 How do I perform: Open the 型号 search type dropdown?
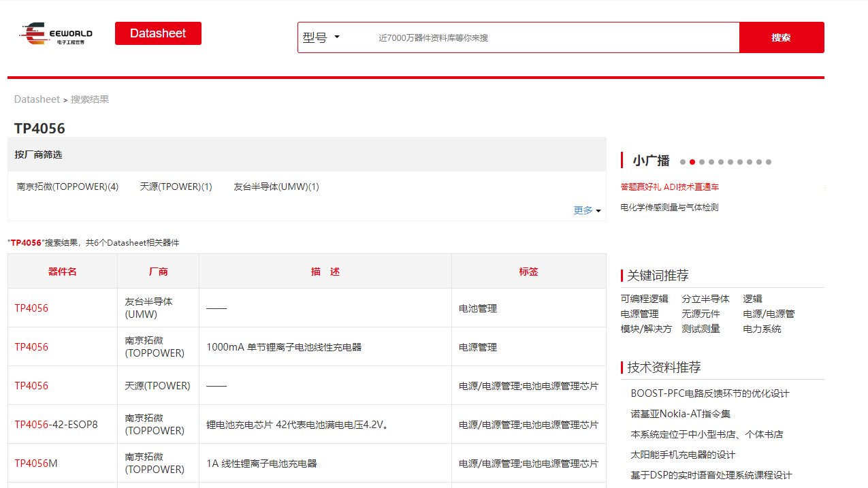321,37
